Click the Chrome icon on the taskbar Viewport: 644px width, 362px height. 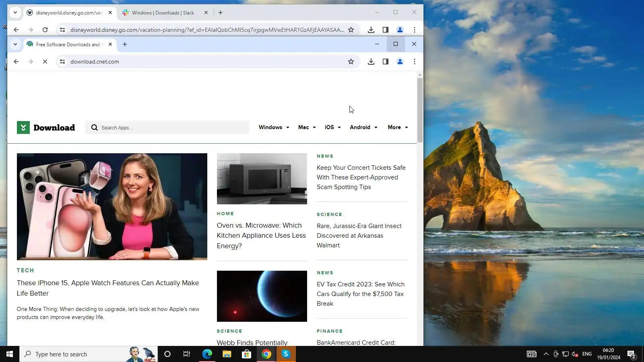pos(266,354)
